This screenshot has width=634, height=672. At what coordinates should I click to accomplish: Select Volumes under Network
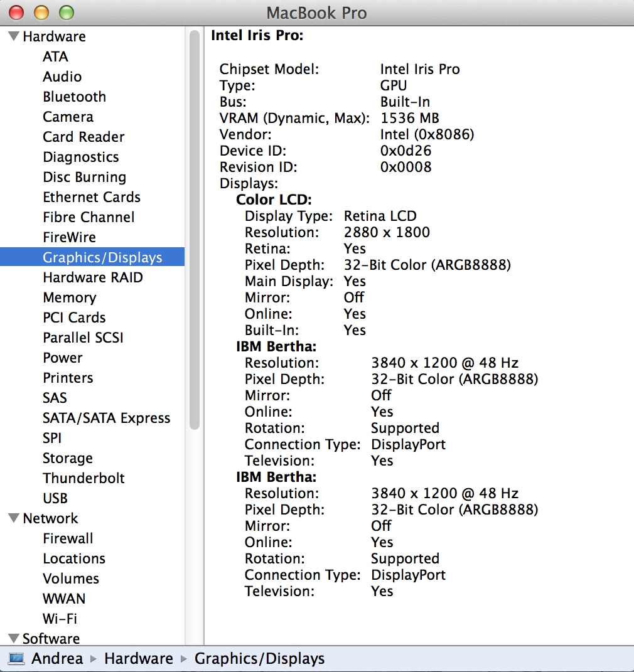tap(71, 579)
